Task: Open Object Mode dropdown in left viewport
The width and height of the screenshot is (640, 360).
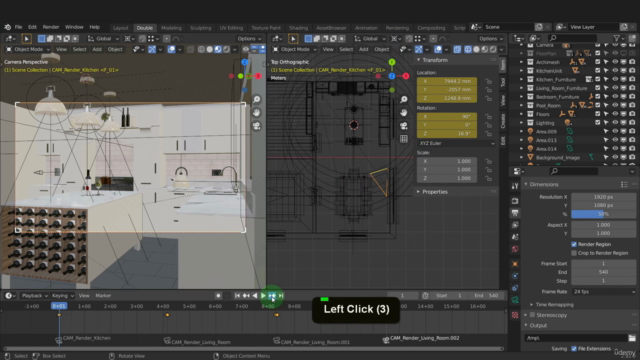Action: [x=28, y=49]
